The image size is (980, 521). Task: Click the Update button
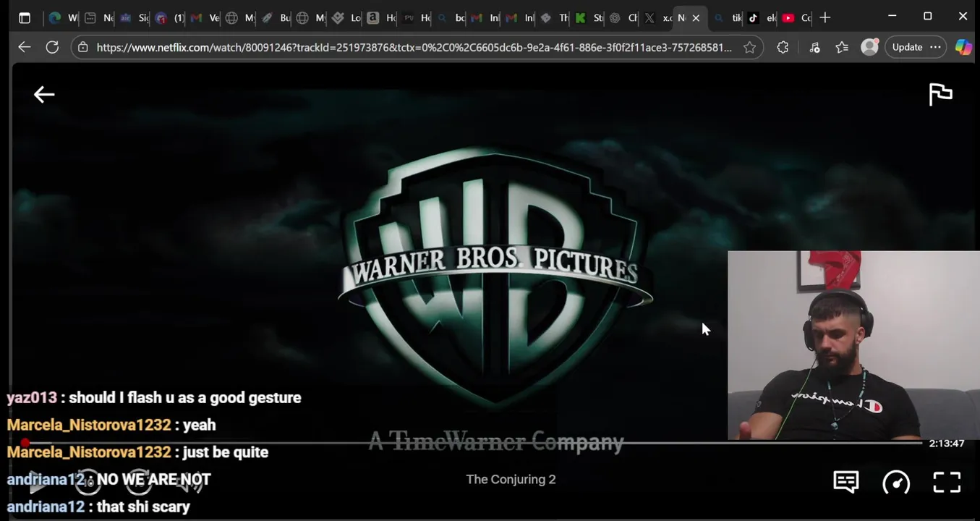click(x=907, y=47)
